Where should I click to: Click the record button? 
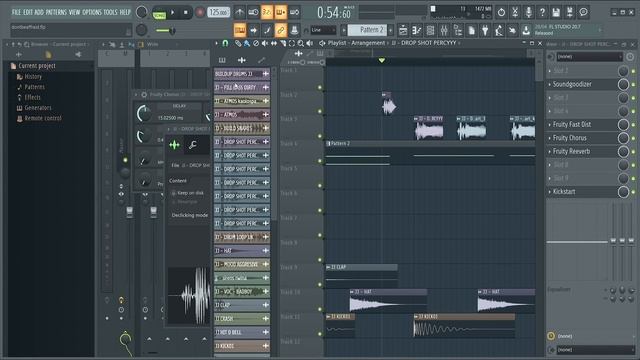tap(200, 13)
